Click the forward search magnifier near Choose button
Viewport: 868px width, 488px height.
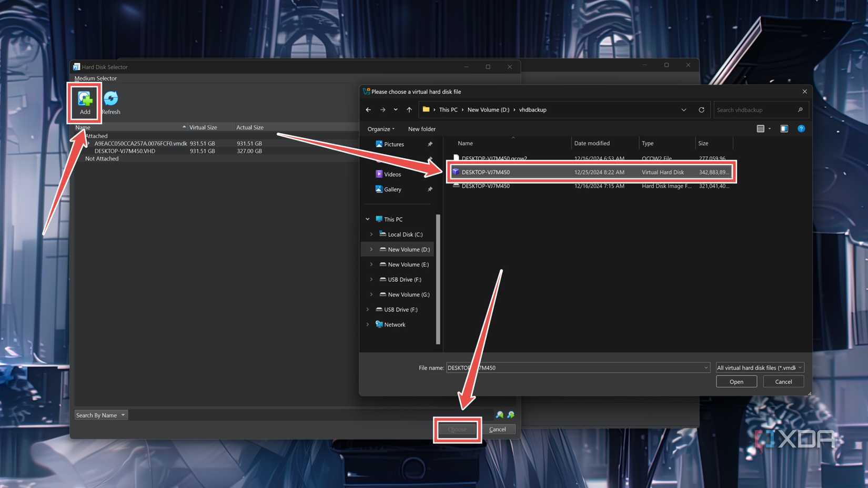coord(511,415)
